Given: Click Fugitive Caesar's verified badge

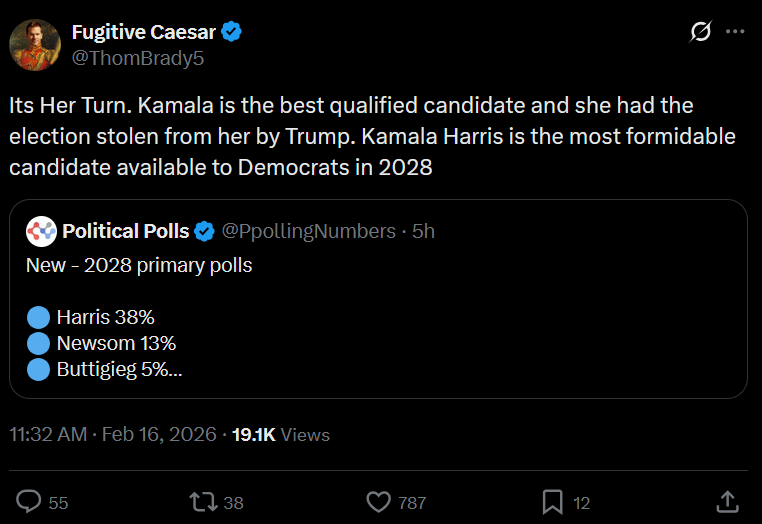Looking at the screenshot, I should click(232, 32).
